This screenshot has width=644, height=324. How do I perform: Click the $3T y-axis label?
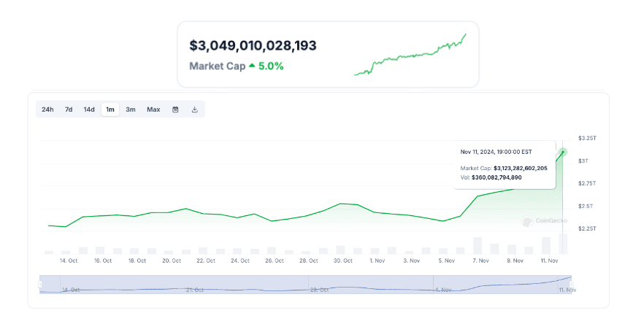583,161
